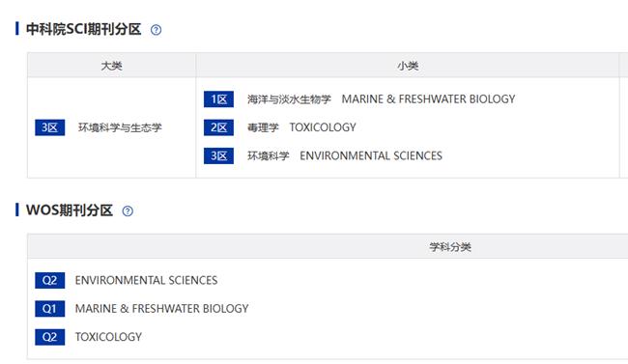
Task: Open MARINE & FRESHWATER BIOLOGY in WOS table
Action: [161, 309]
